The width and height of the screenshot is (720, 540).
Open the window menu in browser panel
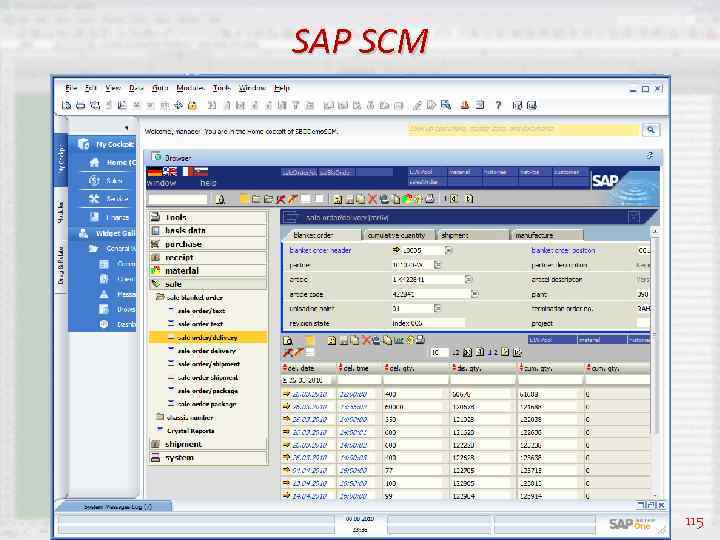161,183
